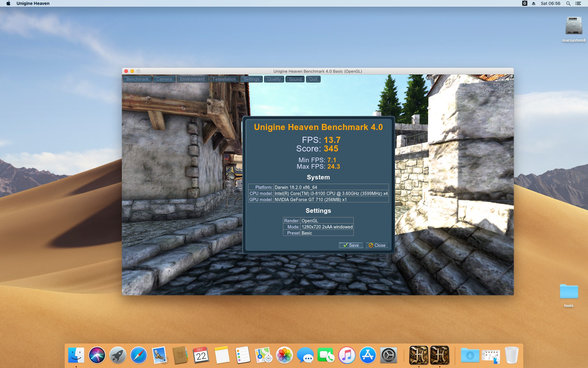This screenshot has height=368, width=588.
Task: Close the benchmark results dialog
Action: [x=377, y=245]
